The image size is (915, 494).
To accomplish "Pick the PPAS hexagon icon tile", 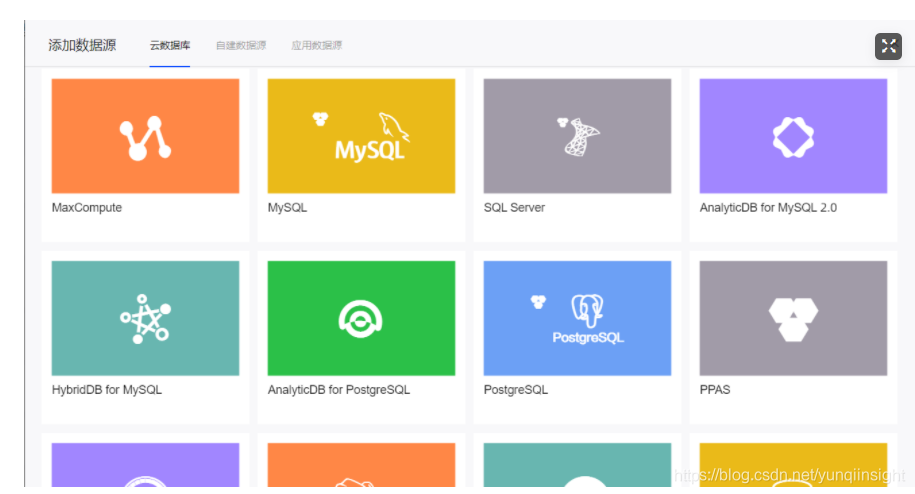I will pos(793,318).
